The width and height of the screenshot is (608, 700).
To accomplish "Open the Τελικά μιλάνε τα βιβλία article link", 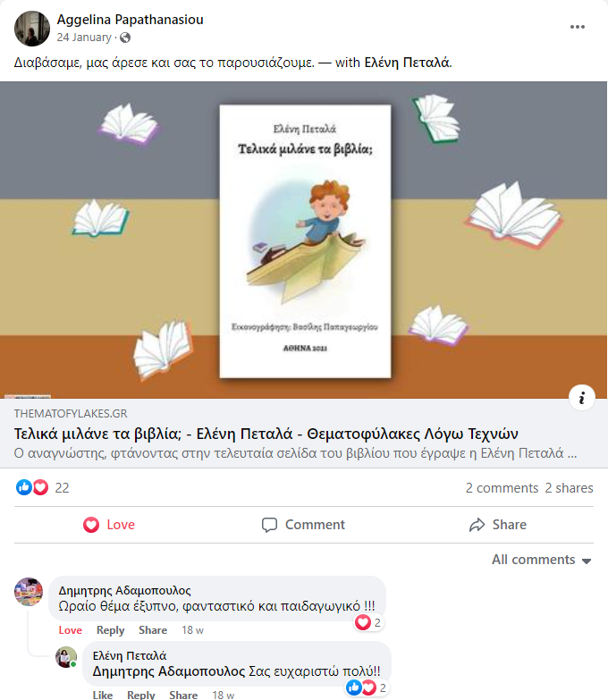I will (x=266, y=434).
